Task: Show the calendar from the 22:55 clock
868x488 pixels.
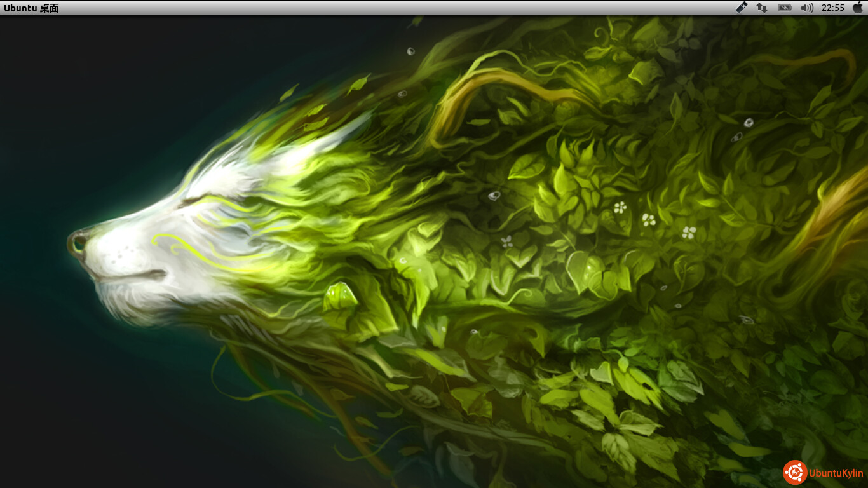Action: coord(832,8)
